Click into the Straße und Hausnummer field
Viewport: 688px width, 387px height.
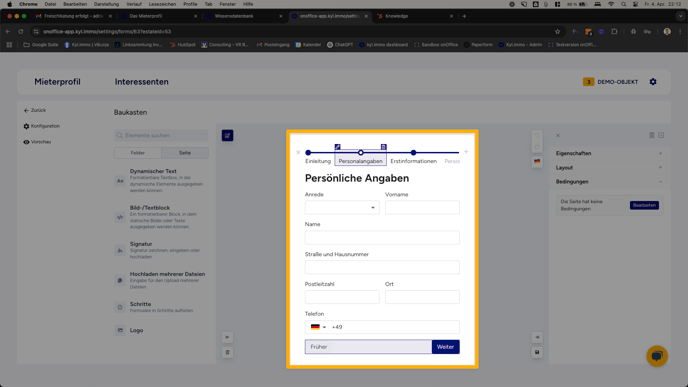[x=382, y=267]
